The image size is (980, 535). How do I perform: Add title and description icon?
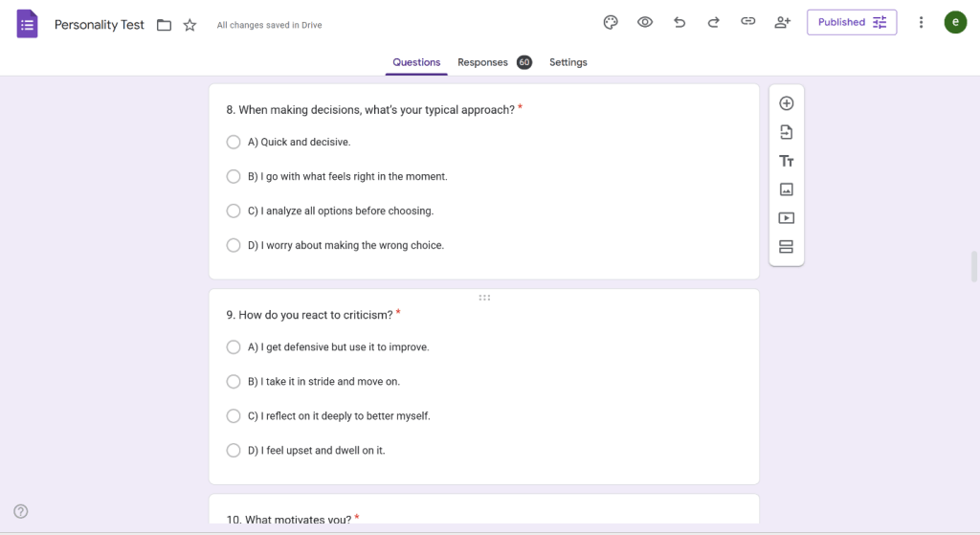pyautogui.click(x=786, y=161)
